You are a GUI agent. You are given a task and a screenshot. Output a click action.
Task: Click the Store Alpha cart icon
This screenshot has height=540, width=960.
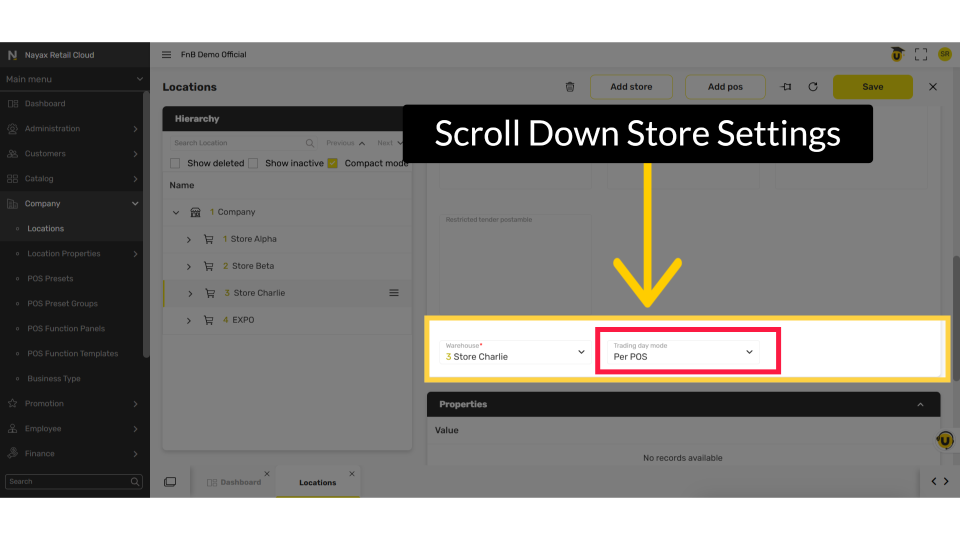tap(209, 239)
